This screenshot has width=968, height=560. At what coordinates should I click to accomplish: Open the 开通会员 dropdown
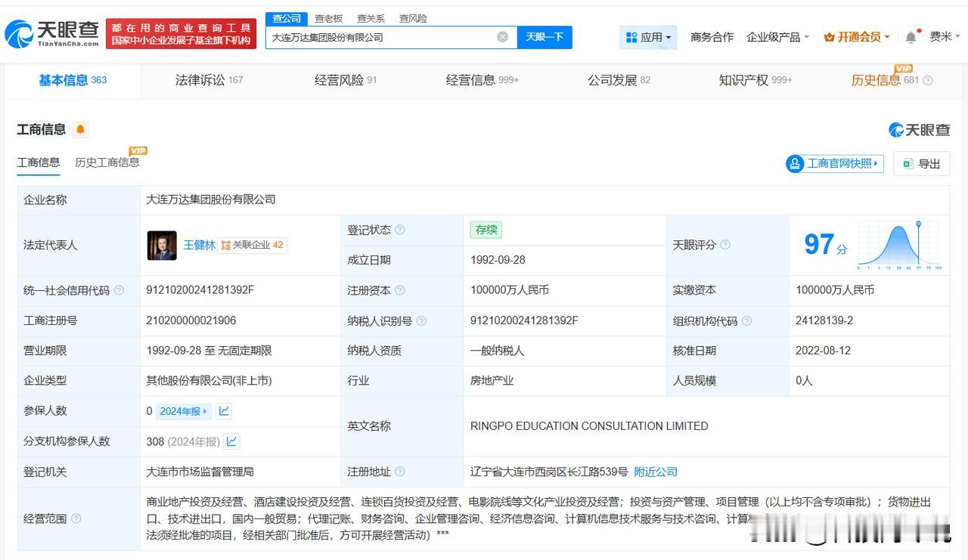pyautogui.click(x=857, y=37)
